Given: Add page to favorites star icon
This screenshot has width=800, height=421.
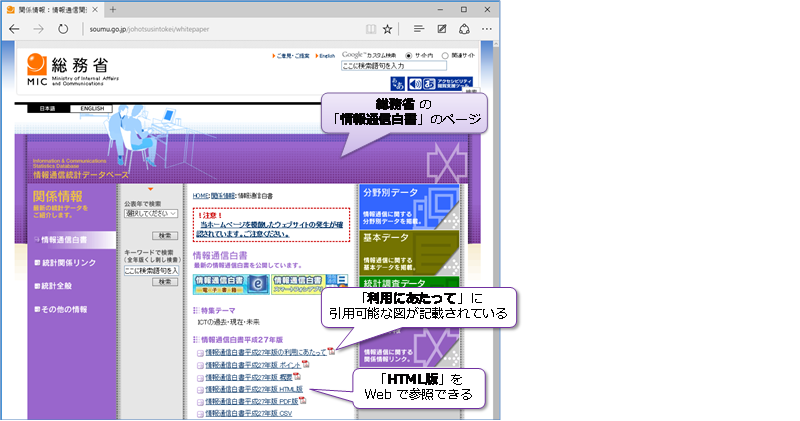Looking at the screenshot, I should 388,29.
